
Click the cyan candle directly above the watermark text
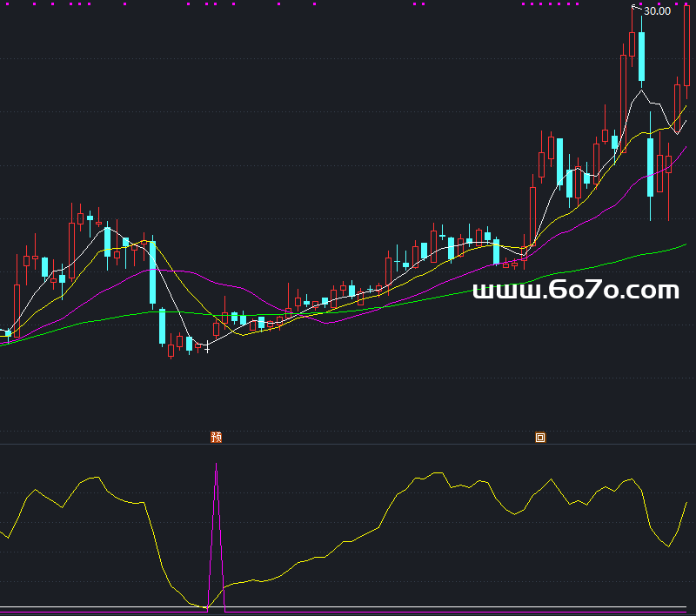click(496, 251)
